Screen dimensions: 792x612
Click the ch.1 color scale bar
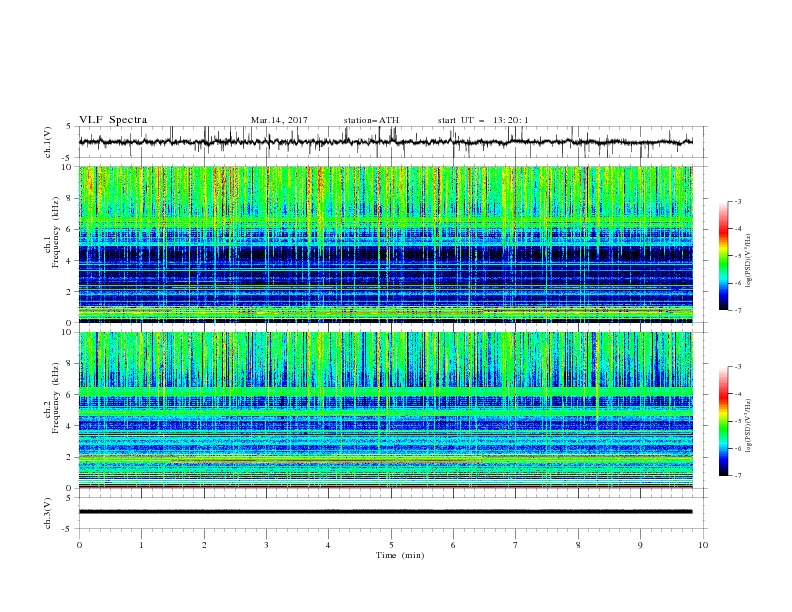[723, 256]
